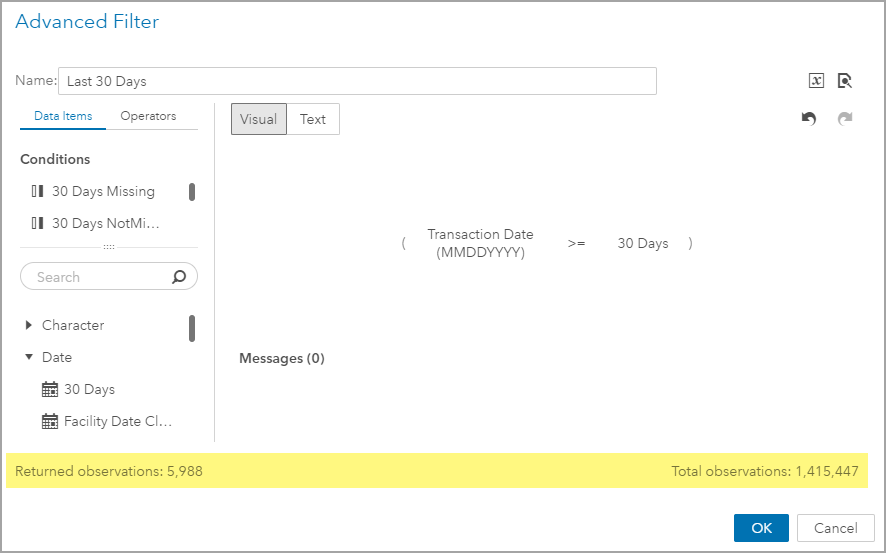Screen dimensions: 886x553
Task: Expand the Character category
Action: coord(29,325)
